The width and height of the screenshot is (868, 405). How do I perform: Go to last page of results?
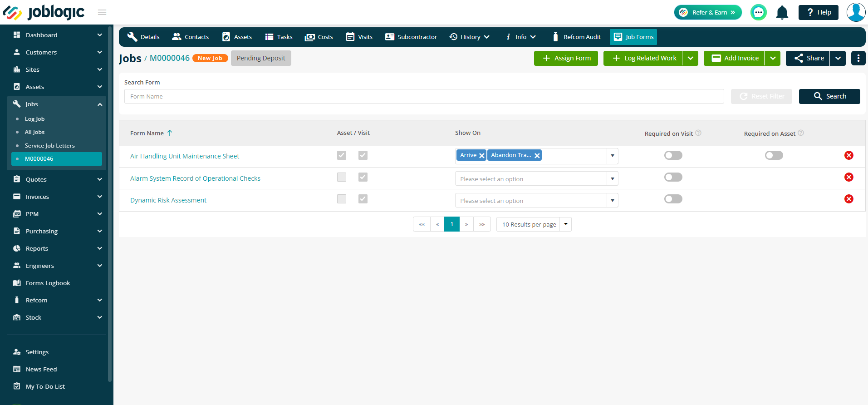click(482, 224)
